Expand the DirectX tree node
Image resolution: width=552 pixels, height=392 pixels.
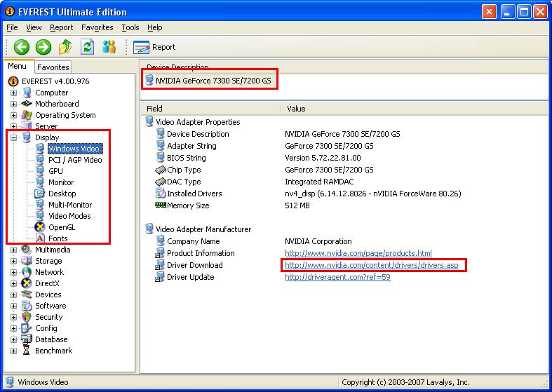(13, 283)
